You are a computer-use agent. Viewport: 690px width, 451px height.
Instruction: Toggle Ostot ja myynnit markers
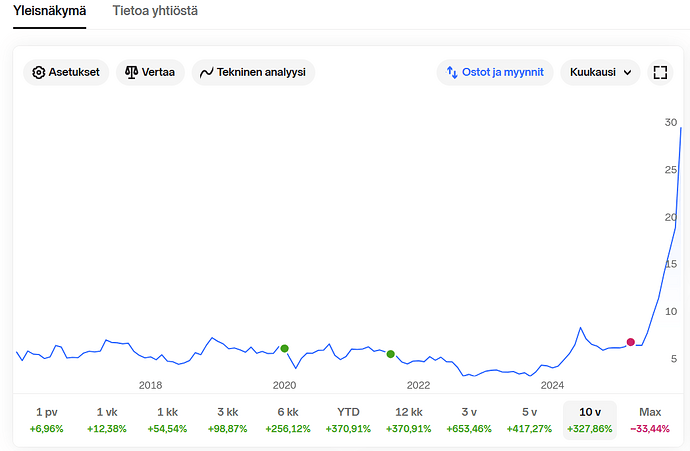(x=495, y=72)
